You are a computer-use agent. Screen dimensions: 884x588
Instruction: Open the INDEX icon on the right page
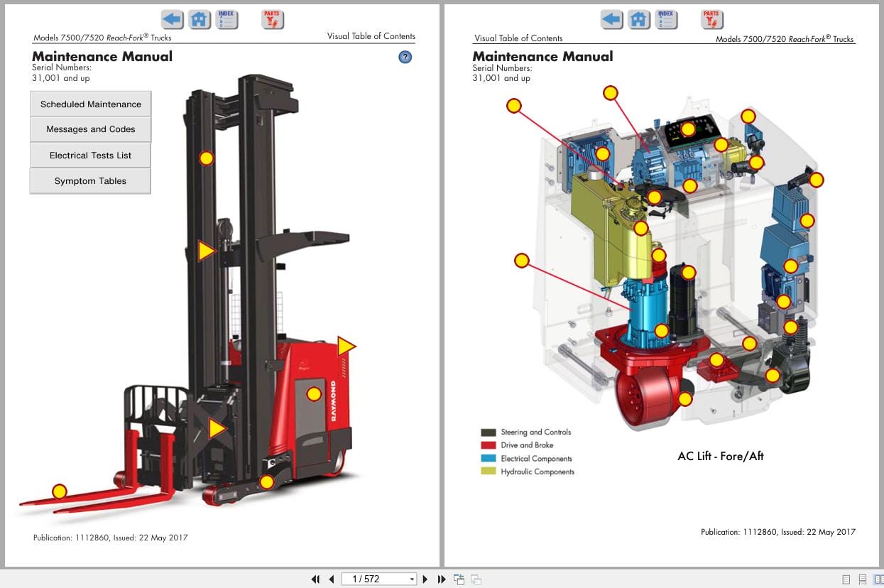coord(666,19)
